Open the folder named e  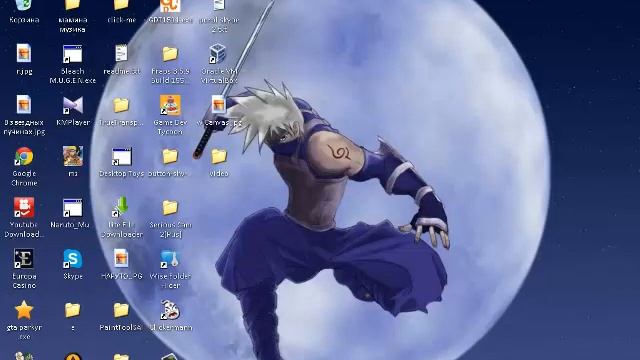72,310
